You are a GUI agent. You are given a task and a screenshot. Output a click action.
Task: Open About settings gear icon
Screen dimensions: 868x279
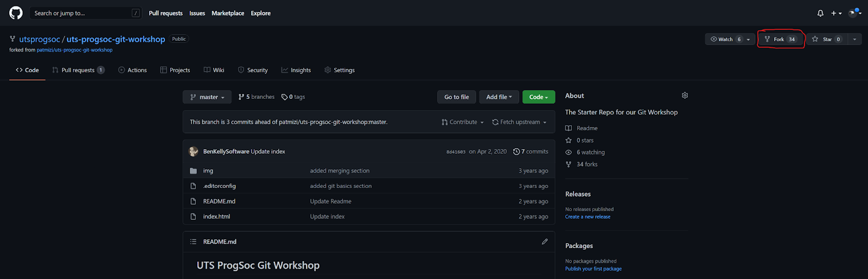(685, 96)
